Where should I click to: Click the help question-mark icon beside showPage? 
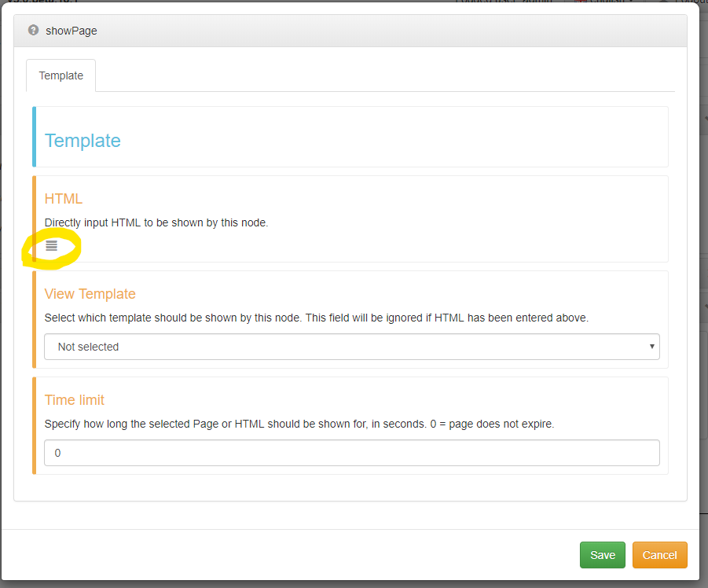point(34,30)
